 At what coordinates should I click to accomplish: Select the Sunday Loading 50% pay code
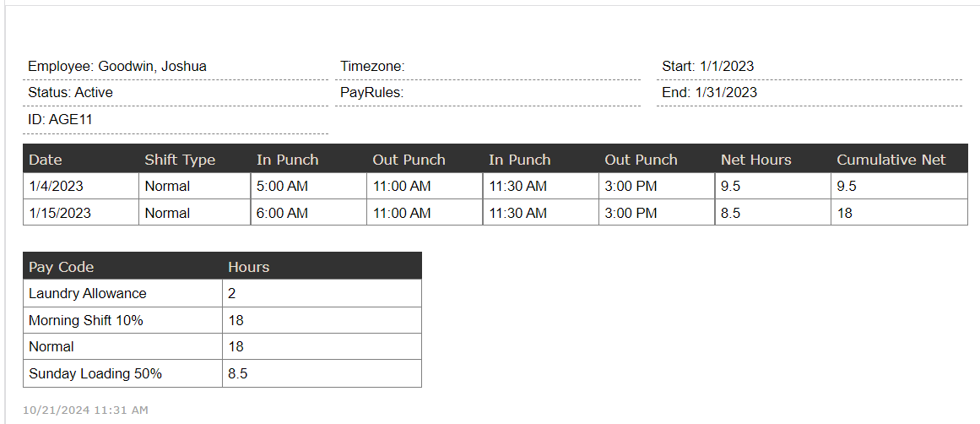coord(122,374)
